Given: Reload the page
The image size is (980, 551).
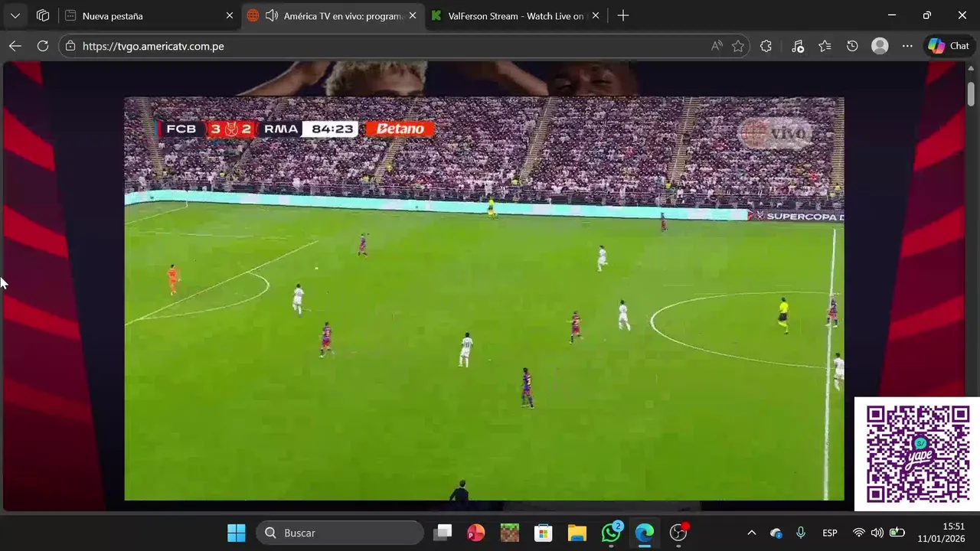Looking at the screenshot, I should [x=43, y=46].
